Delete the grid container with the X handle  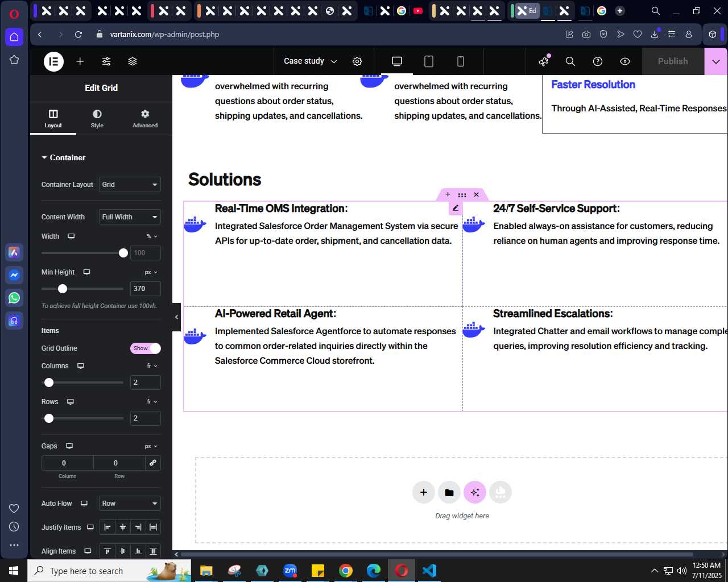pyautogui.click(x=477, y=194)
